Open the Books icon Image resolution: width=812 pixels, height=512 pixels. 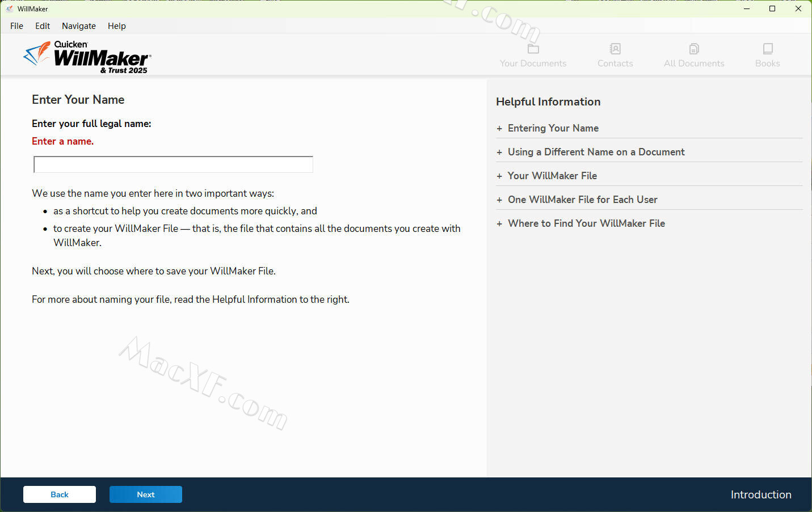click(767, 49)
